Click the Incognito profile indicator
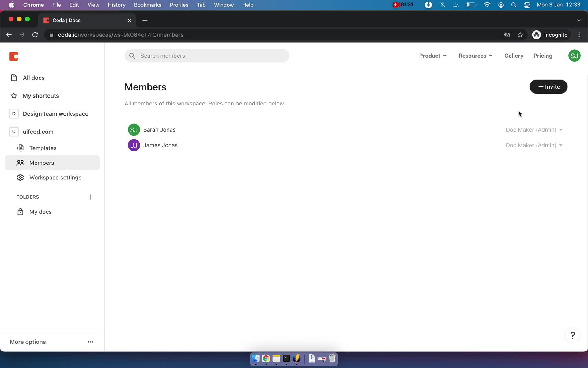Viewport: 588px width, 368px height. 550,35
